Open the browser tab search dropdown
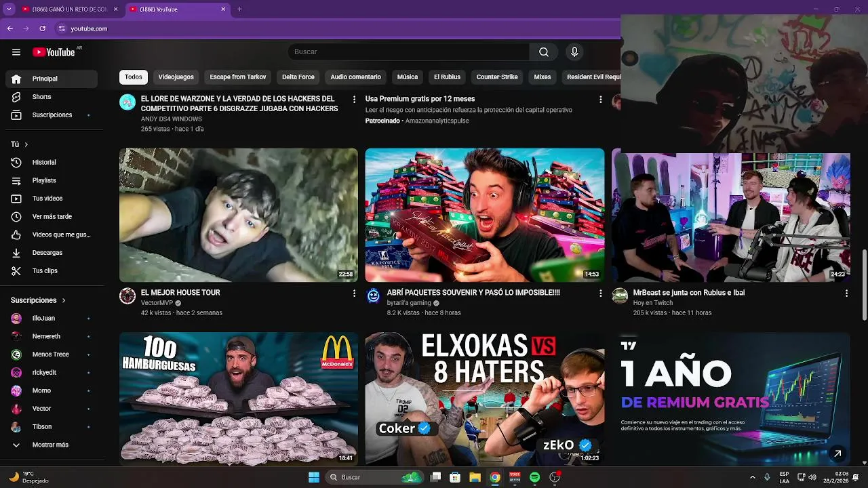This screenshot has width=868, height=488. (9, 9)
